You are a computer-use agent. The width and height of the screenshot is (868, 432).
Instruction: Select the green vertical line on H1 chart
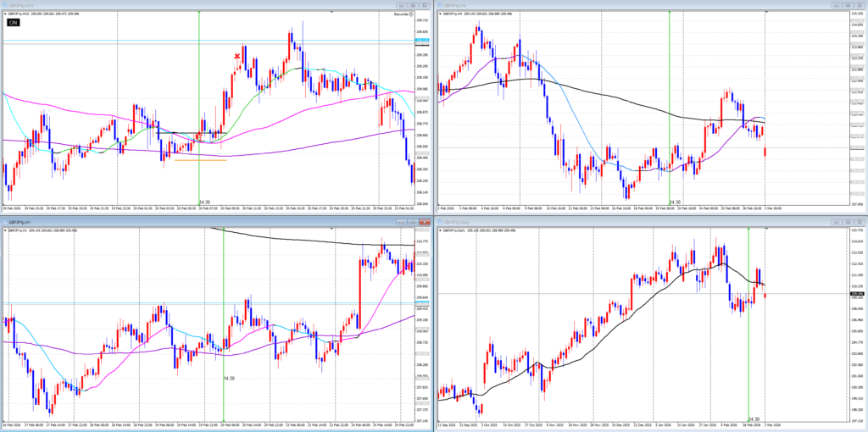[x=223, y=296]
